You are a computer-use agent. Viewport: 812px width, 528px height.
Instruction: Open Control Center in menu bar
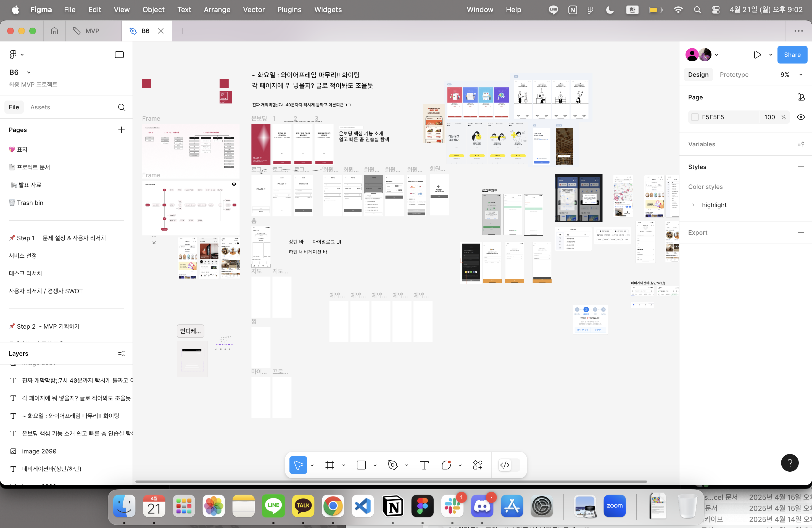pos(716,10)
